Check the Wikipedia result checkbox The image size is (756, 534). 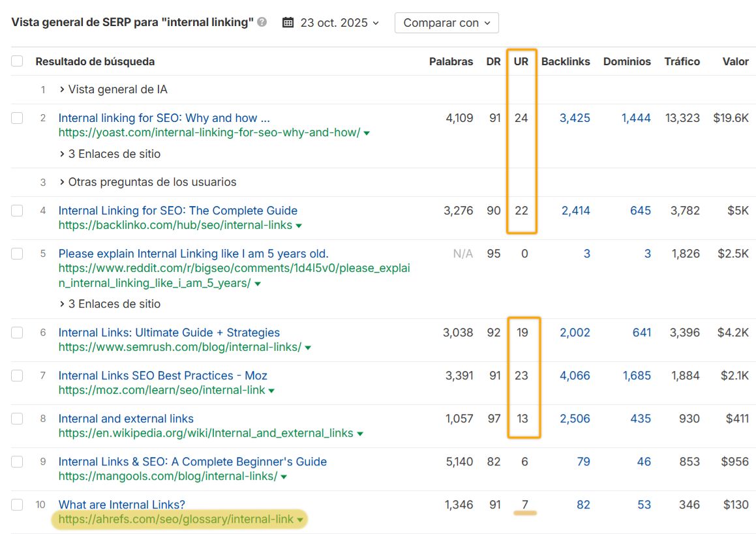tap(17, 417)
